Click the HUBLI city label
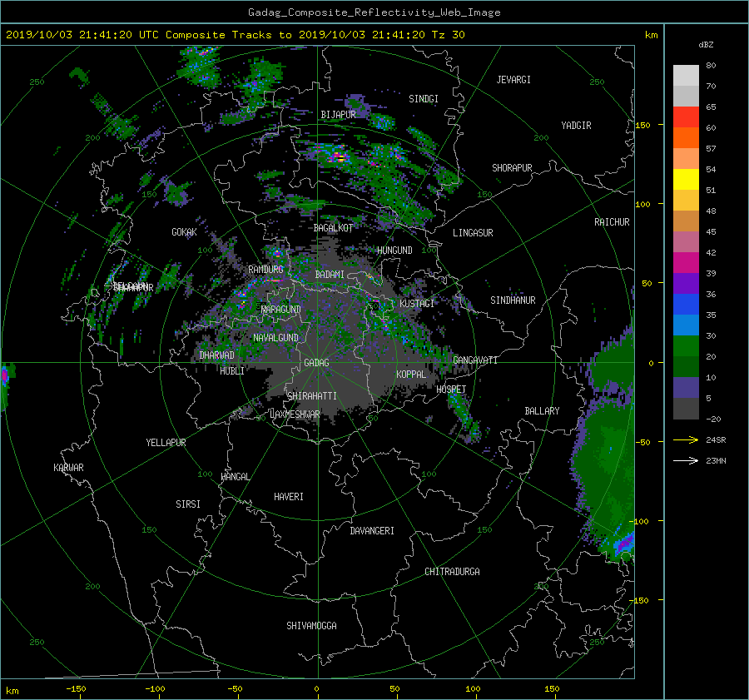The height and width of the screenshot is (700, 749). [231, 370]
